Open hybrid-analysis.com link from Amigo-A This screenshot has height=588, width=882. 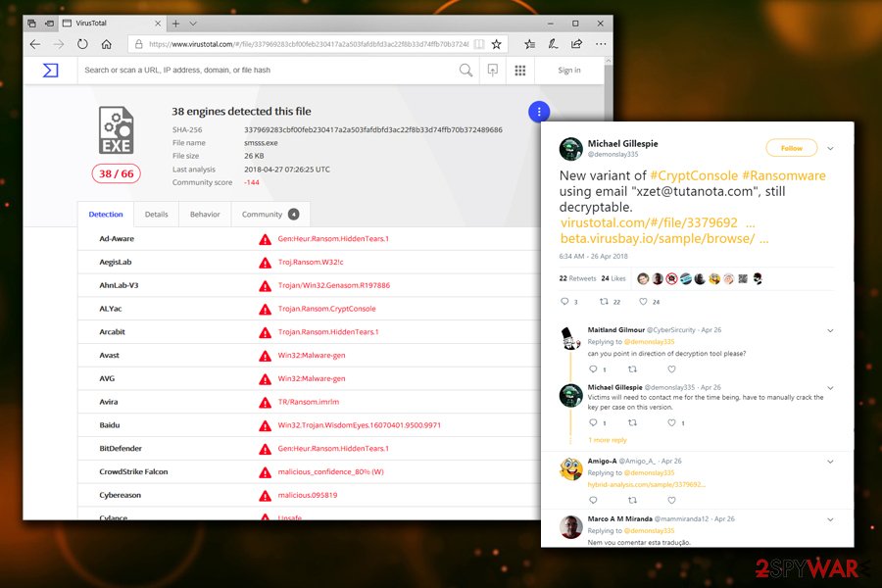(x=647, y=484)
